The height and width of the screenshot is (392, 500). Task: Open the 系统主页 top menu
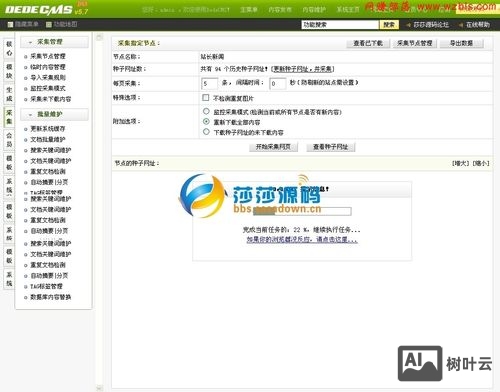point(348,10)
